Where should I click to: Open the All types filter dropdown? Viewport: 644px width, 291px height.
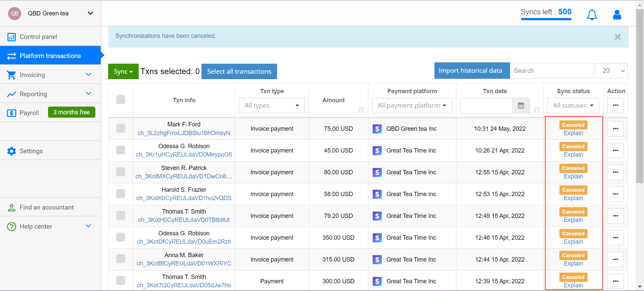272,106
